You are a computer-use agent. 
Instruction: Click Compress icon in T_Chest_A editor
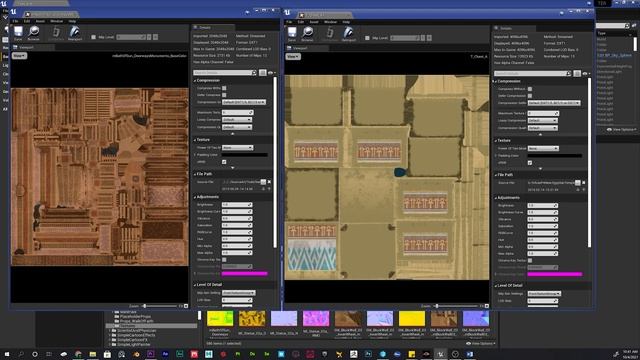click(330, 32)
